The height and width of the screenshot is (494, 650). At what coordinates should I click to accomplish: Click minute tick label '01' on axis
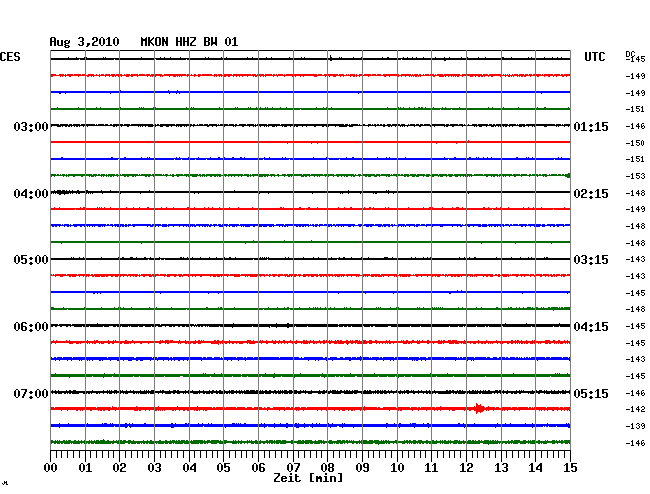tap(85, 468)
